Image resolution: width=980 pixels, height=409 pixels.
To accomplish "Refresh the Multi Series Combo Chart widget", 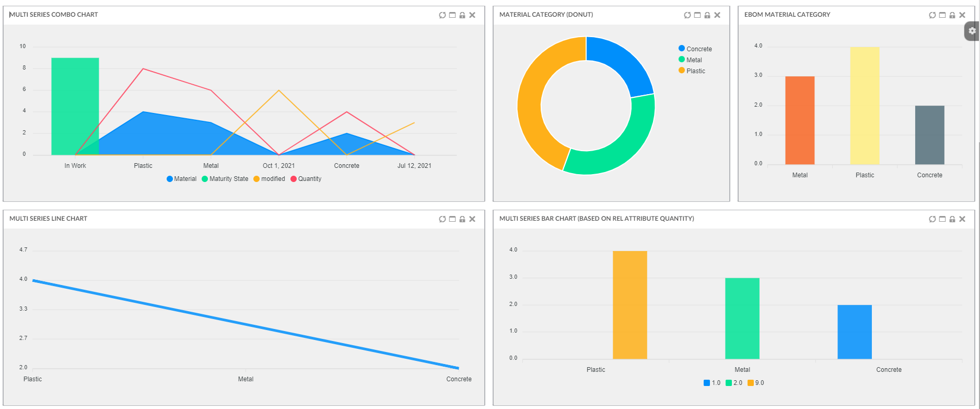I will coord(442,15).
